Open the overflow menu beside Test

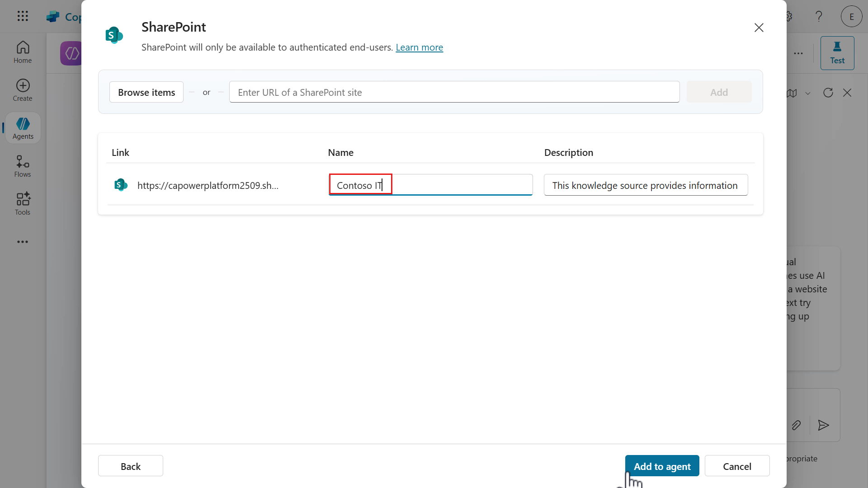pos(798,53)
